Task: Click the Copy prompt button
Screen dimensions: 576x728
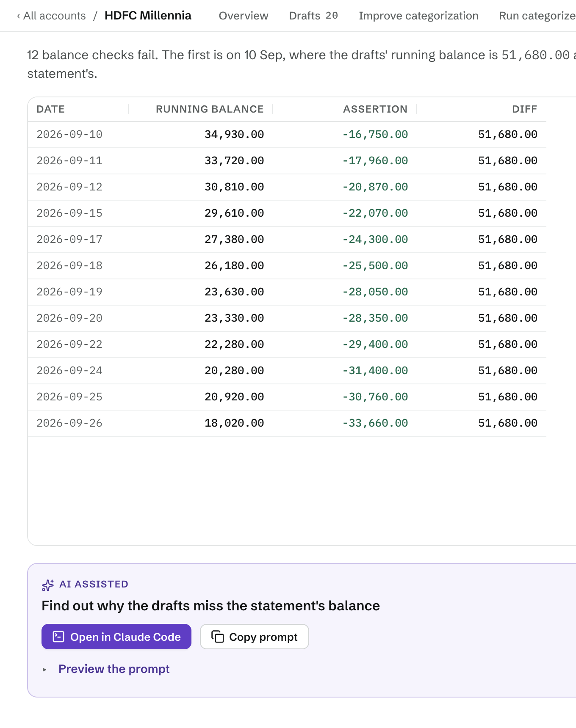Action: tap(254, 637)
